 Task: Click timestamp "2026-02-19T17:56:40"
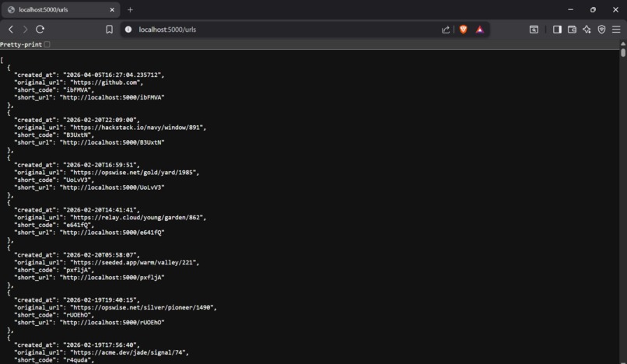pyautogui.click(x=100, y=345)
